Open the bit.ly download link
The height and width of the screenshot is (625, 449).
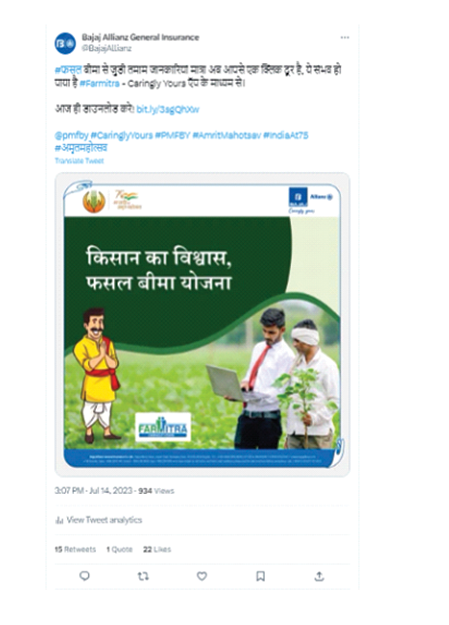pos(167,109)
